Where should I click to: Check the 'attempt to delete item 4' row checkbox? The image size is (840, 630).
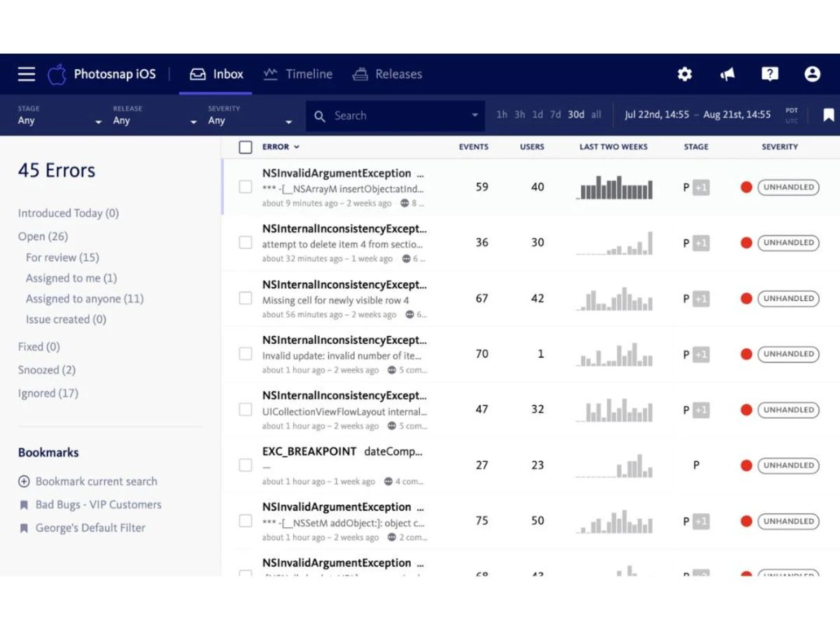(246, 243)
